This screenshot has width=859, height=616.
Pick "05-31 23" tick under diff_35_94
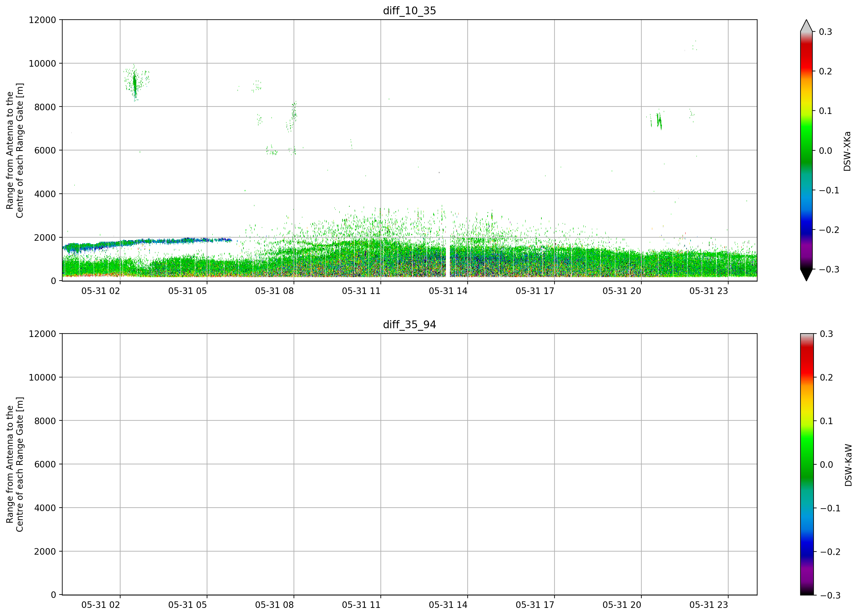[x=709, y=605]
